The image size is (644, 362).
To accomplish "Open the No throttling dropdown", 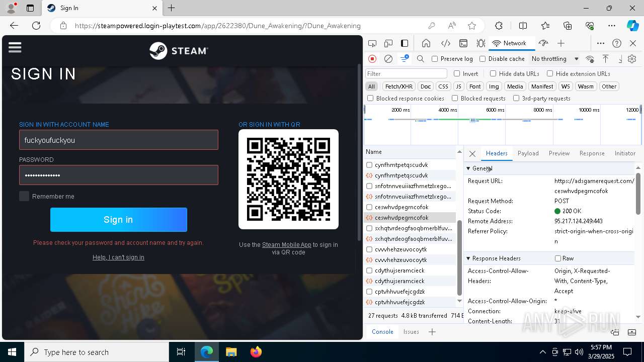I will click(x=555, y=59).
